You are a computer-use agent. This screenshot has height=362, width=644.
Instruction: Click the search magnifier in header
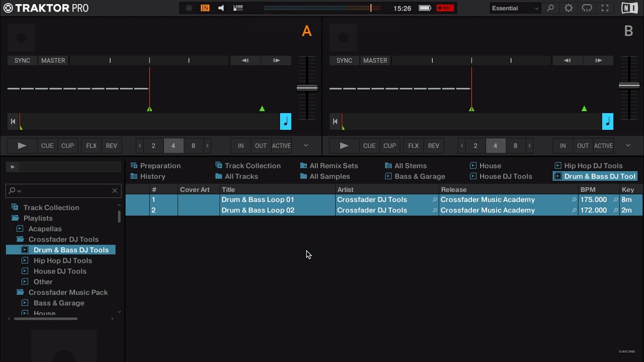point(550,8)
